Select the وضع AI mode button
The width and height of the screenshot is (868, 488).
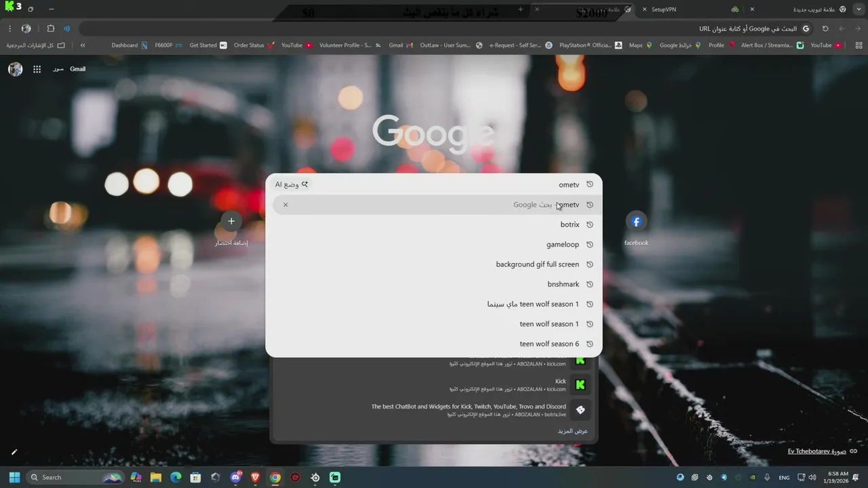pyautogui.click(x=292, y=184)
